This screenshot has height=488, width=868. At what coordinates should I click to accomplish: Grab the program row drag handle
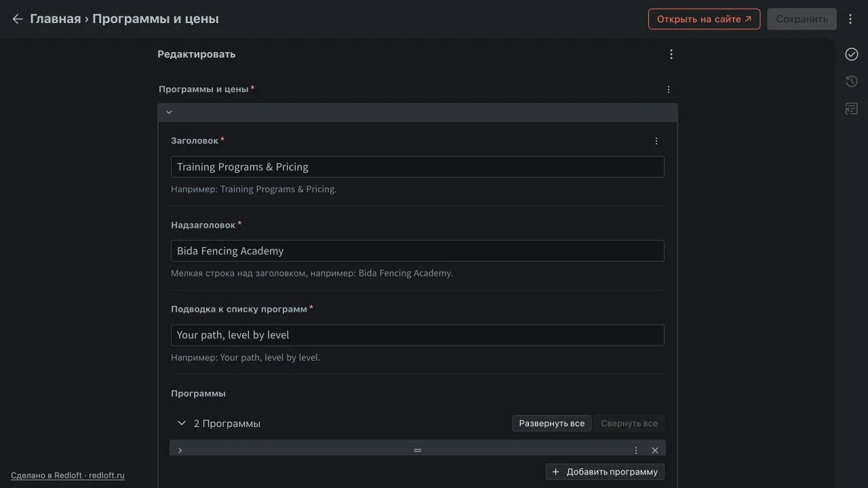pyautogui.click(x=418, y=450)
